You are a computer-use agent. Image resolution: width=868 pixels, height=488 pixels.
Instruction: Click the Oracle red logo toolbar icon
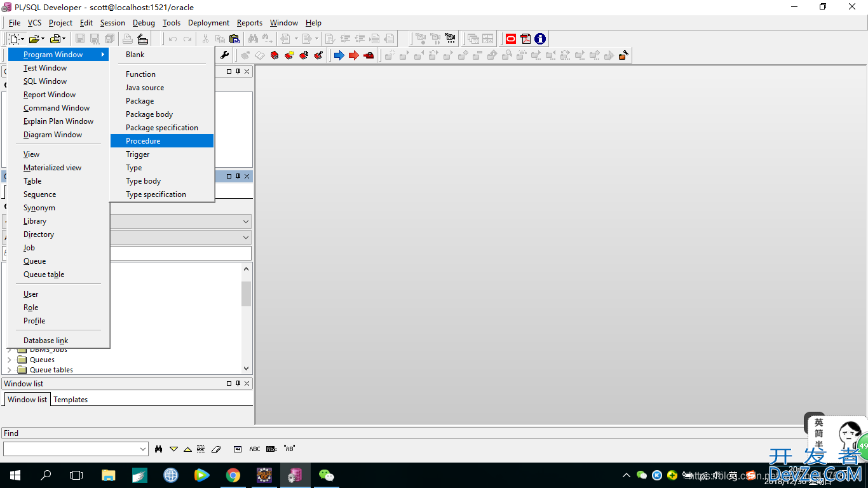click(x=511, y=39)
